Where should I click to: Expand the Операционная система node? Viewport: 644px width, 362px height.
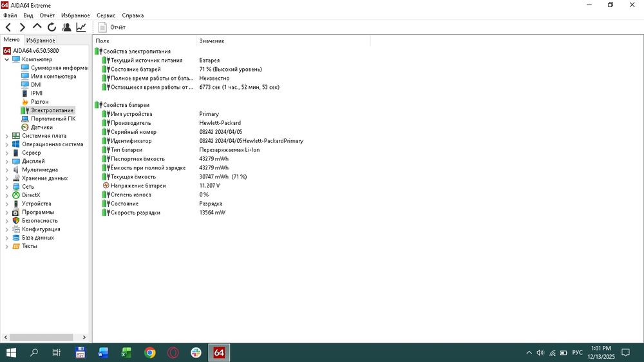[6, 144]
